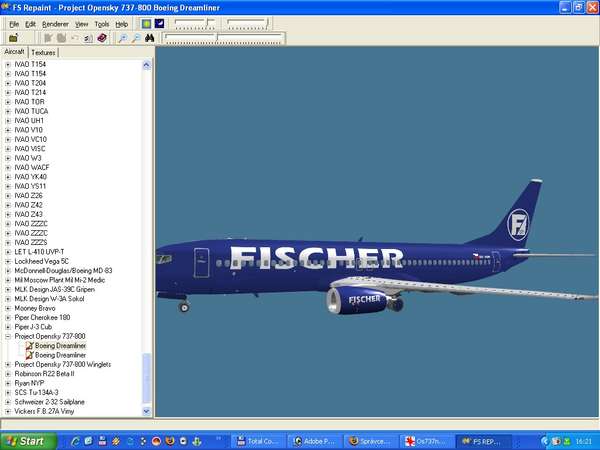Adjust the long slider beside binoculars
This screenshot has height=450, width=600.
[224, 38]
